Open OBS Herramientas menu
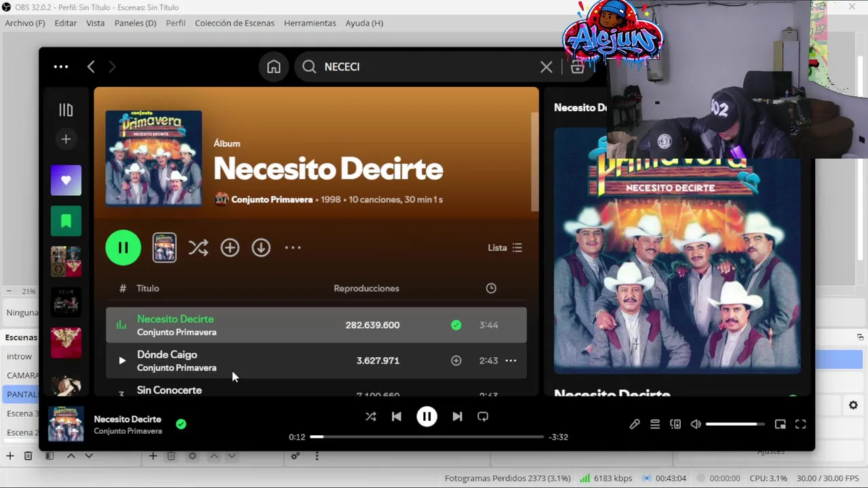 pos(310,23)
